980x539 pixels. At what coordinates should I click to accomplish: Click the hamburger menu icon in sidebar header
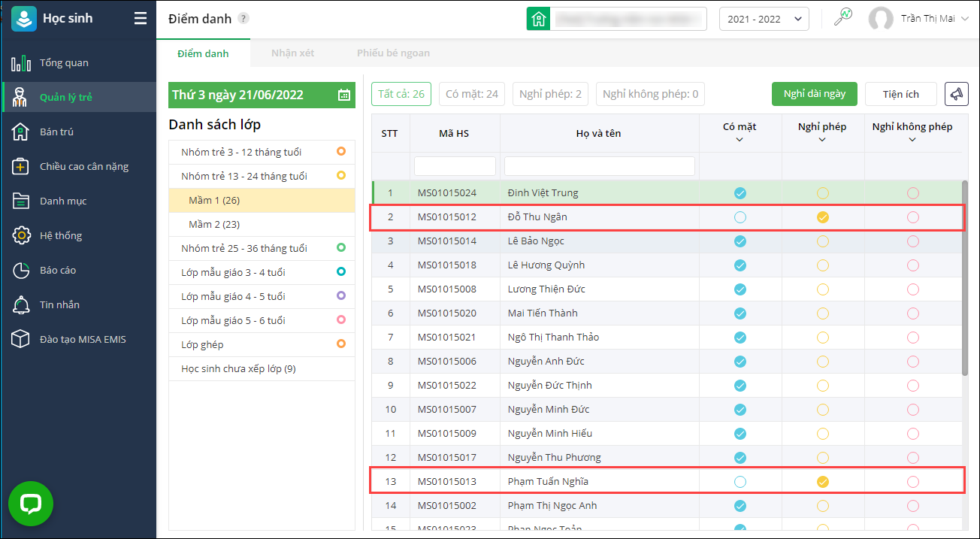pos(141,19)
